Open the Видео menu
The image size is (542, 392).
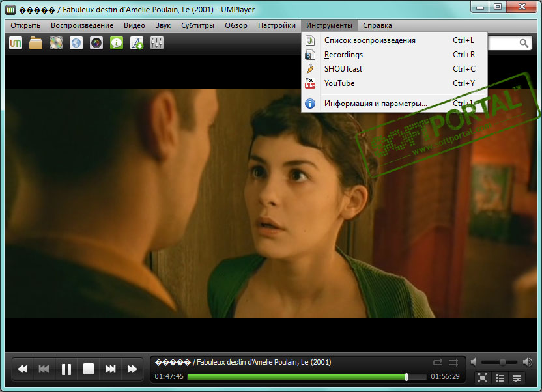pyautogui.click(x=134, y=25)
